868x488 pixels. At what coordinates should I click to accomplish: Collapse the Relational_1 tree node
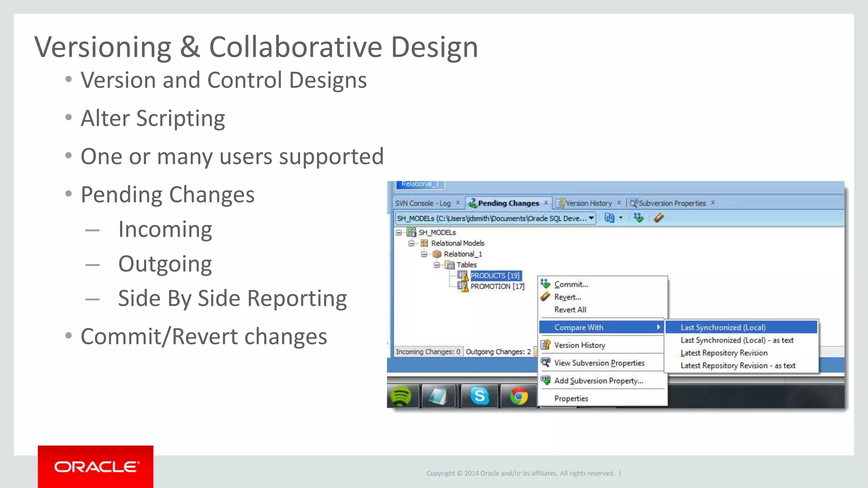click(x=424, y=254)
